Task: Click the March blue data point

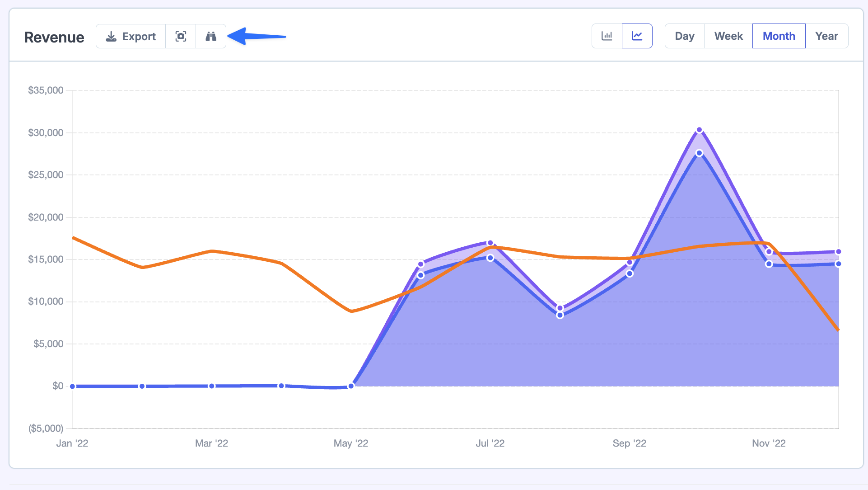Action: coord(212,386)
